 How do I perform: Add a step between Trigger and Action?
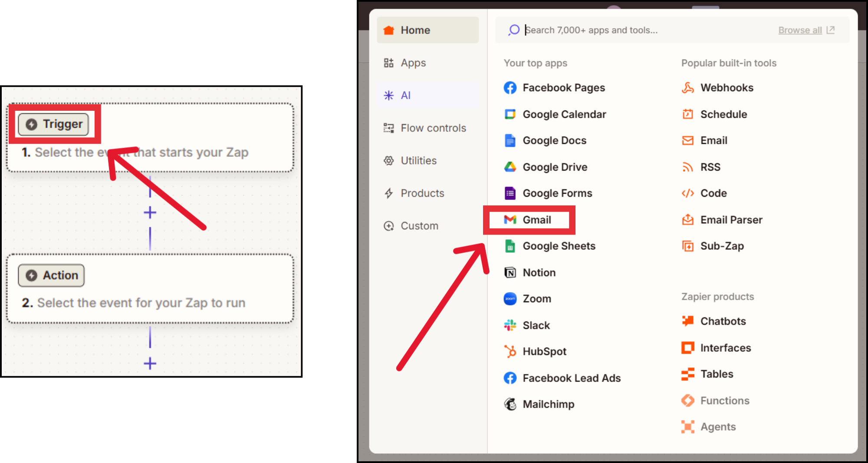pyautogui.click(x=150, y=212)
